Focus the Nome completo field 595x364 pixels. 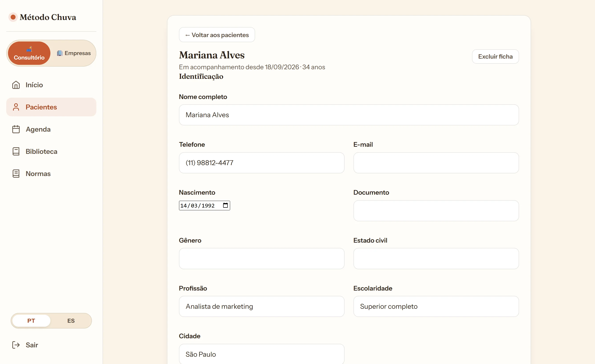[349, 115]
